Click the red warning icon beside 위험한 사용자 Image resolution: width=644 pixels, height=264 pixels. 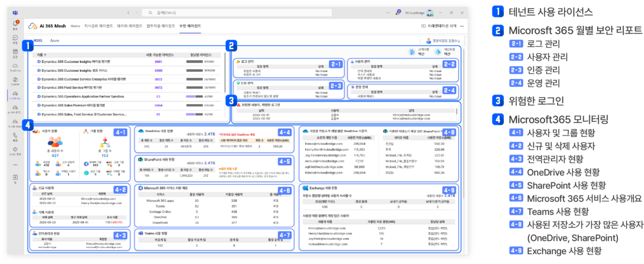pyautogui.click(x=238, y=105)
